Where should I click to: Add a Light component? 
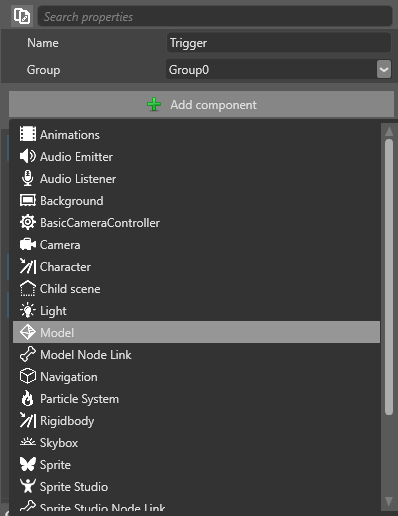tap(196, 311)
